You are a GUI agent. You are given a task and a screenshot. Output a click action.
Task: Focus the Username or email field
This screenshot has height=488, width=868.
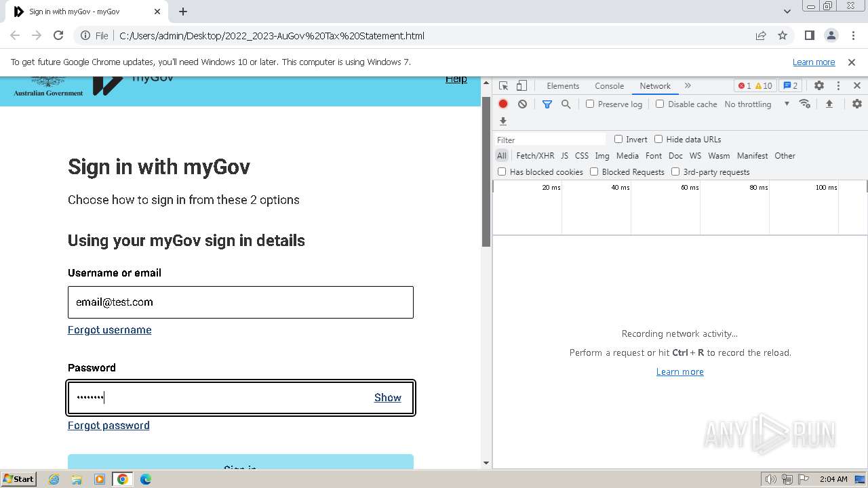pos(241,302)
